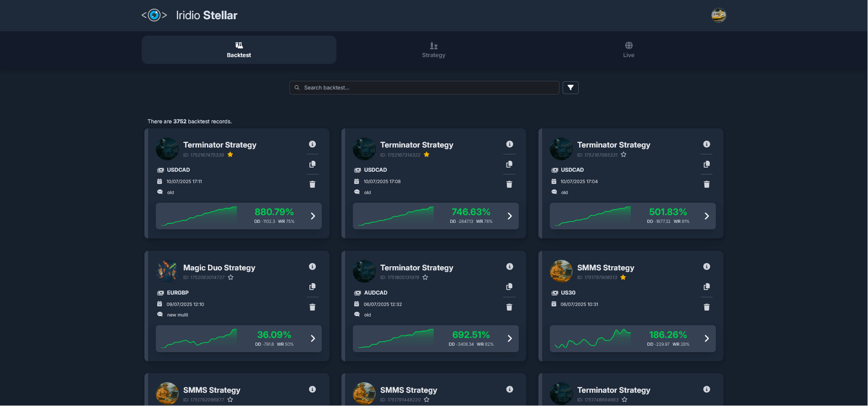The width and height of the screenshot is (868, 406).
Task: Click inside the Search backtest field
Action: (424, 88)
